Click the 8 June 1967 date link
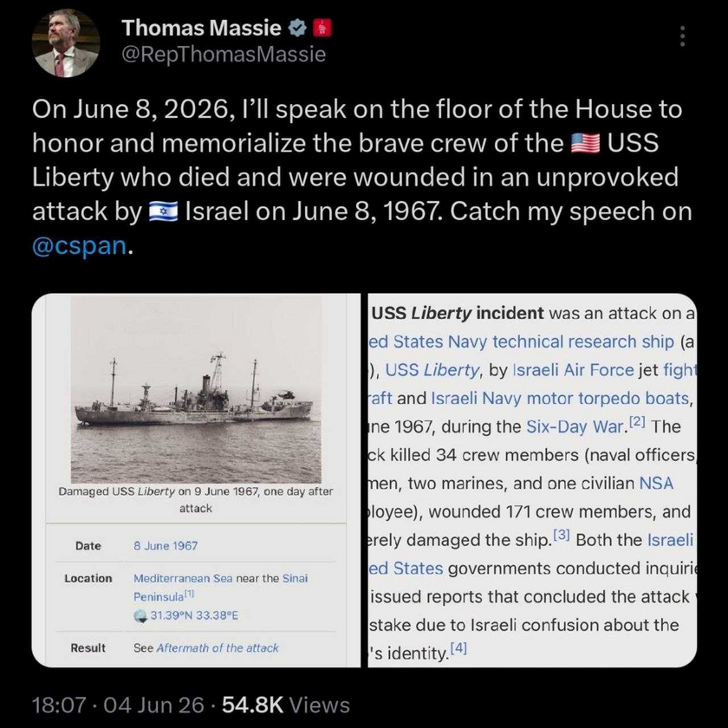The width and height of the screenshot is (728, 728). coord(166,545)
